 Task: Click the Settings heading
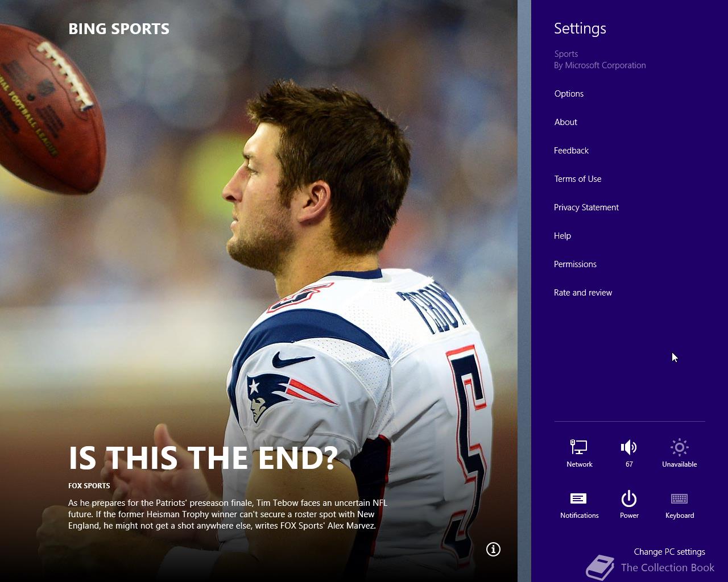(x=580, y=28)
